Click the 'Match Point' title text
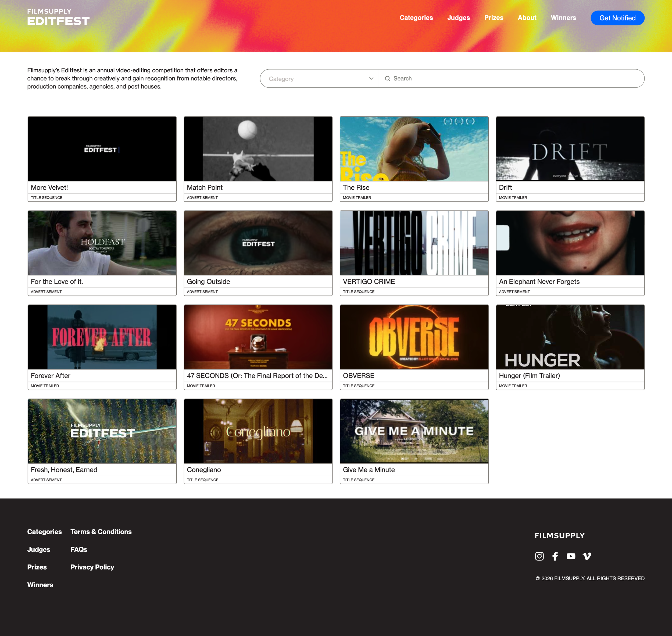672x636 pixels. pyautogui.click(x=205, y=187)
